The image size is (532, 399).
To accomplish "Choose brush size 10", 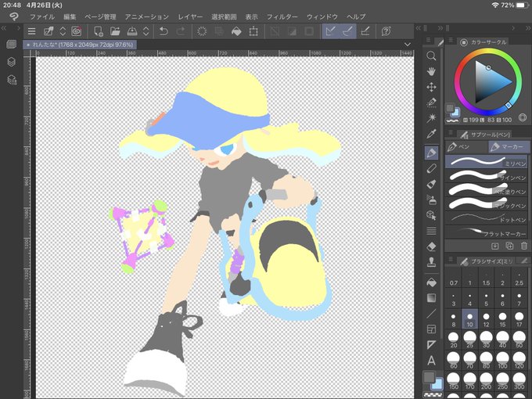I will pos(469,319).
